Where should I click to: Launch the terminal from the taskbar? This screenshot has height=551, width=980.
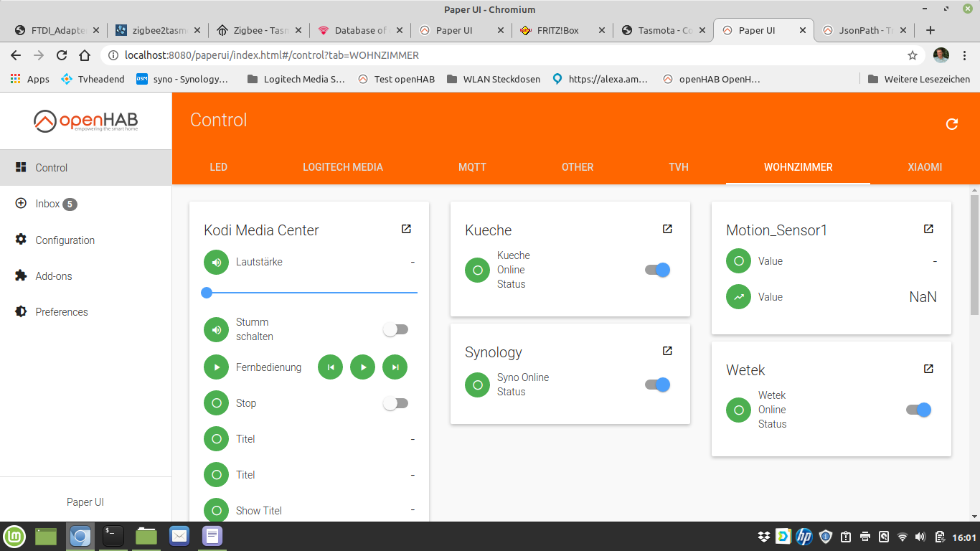click(x=113, y=536)
